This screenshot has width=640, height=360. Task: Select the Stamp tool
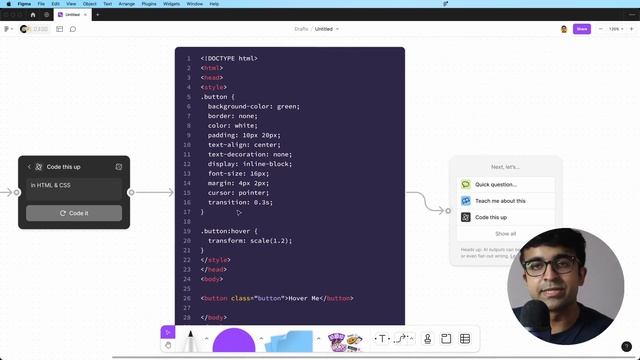[x=427, y=339]
